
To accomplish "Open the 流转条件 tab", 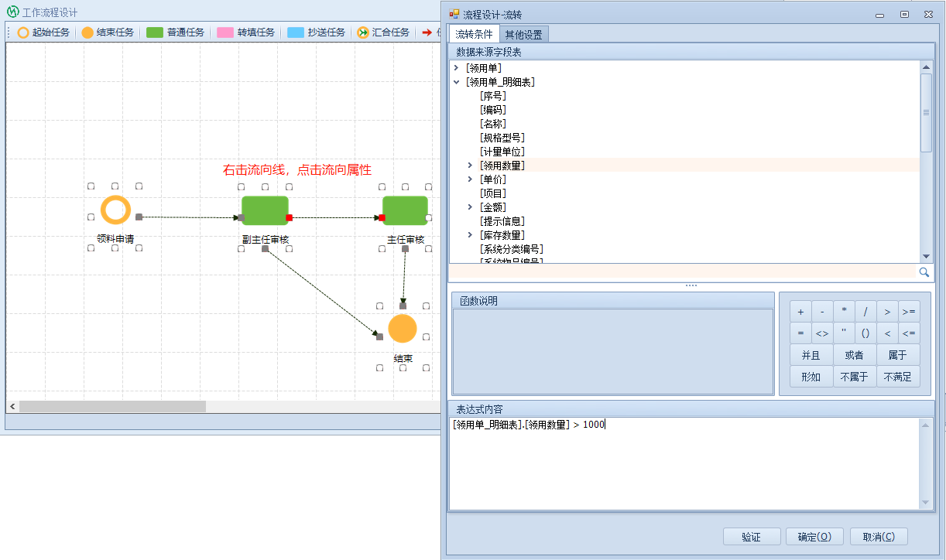I will tap(474, 35).
